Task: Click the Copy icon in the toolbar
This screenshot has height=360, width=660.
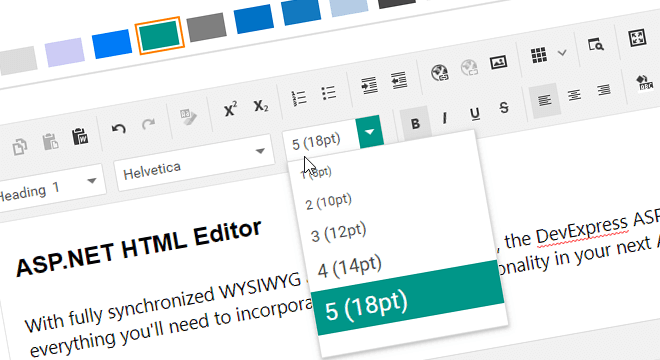Action: click(19, 147)
